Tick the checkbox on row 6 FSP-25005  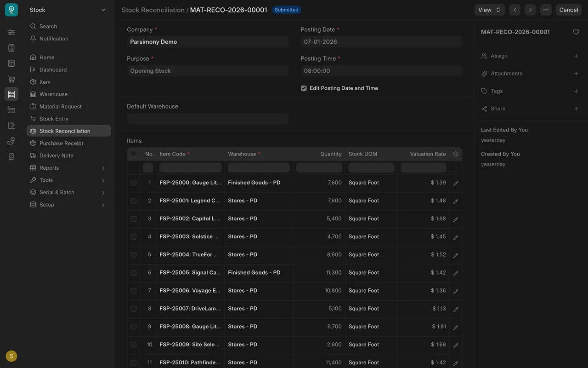click(134, 273)
